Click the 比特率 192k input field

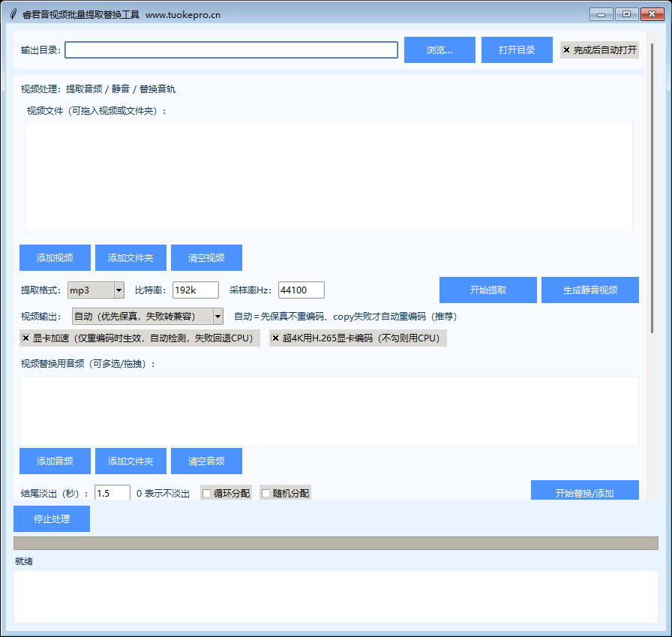[x=196, y=290]
